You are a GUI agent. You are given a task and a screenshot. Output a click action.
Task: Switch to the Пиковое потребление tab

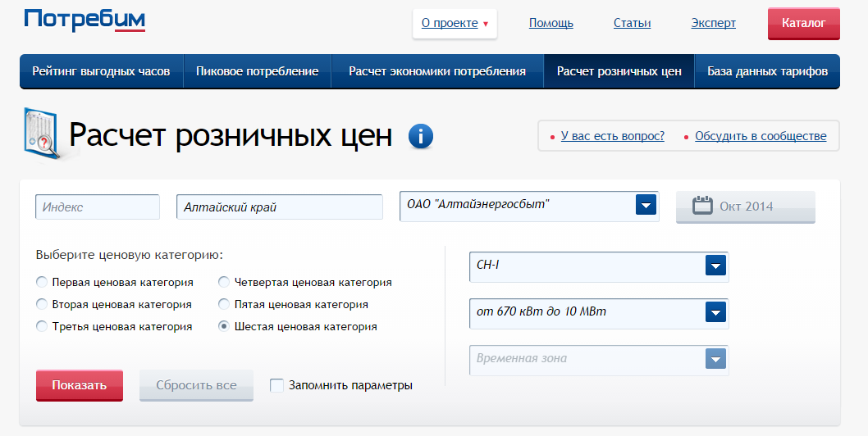tap(258, 71)
